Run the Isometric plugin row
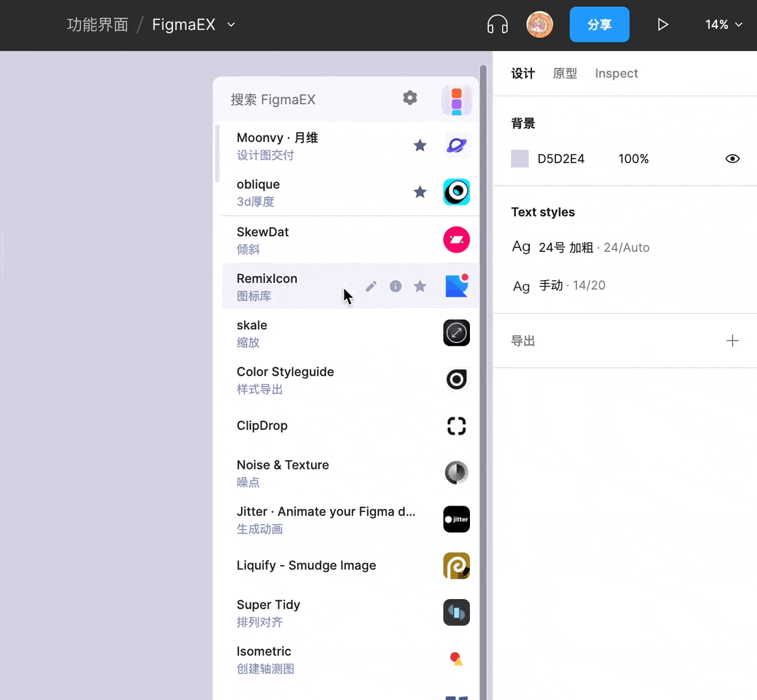 tap(350, 659)
